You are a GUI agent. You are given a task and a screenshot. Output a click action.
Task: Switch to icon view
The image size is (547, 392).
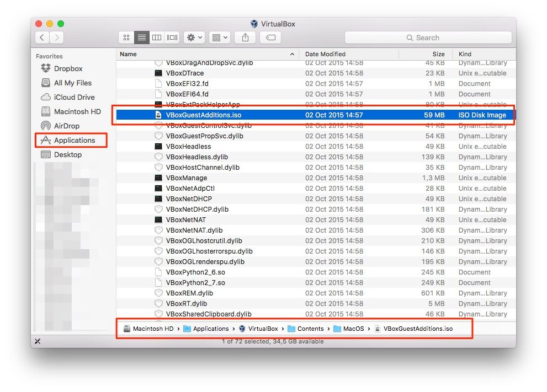tap(126, 37)
